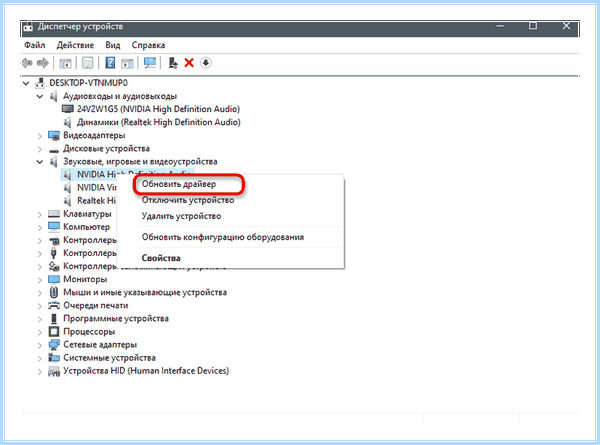Click the Дисковые устройства drive icon

(x=54, y=149)
